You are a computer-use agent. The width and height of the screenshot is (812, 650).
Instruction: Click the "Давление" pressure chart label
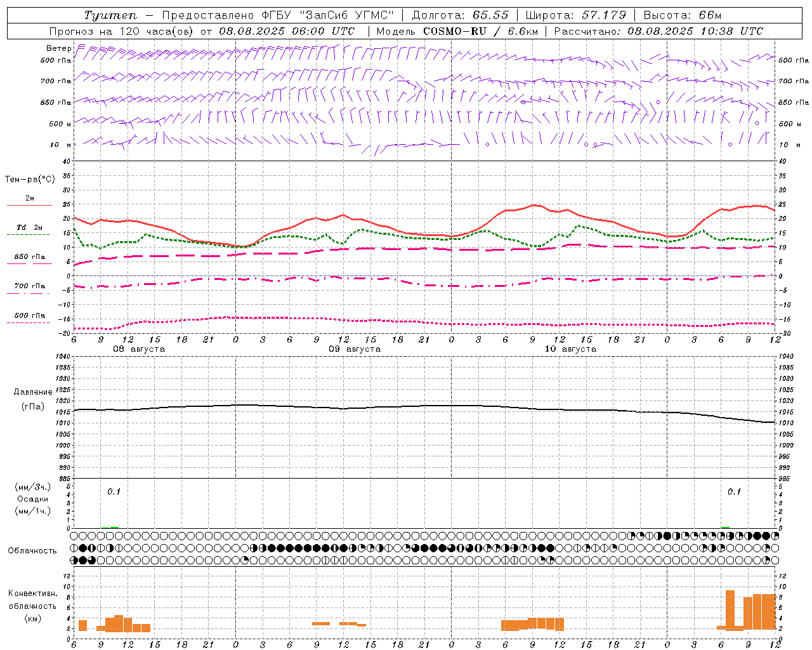[x=33, y=392]
